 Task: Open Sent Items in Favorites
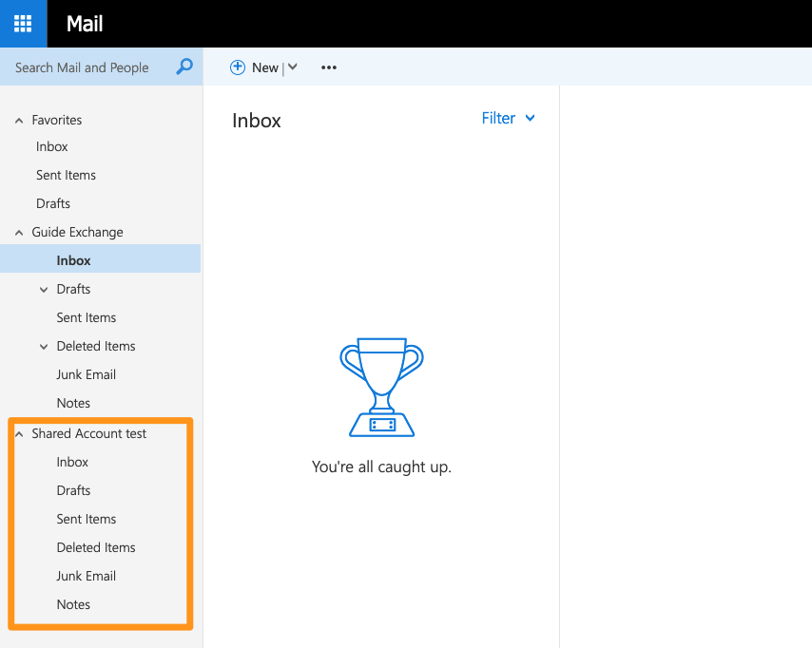pyautogui.click(x=66, y=175)
